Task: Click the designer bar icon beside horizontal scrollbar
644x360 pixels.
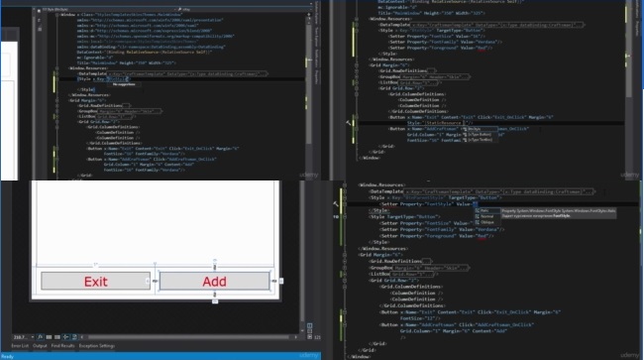Action: coord(74,337)
